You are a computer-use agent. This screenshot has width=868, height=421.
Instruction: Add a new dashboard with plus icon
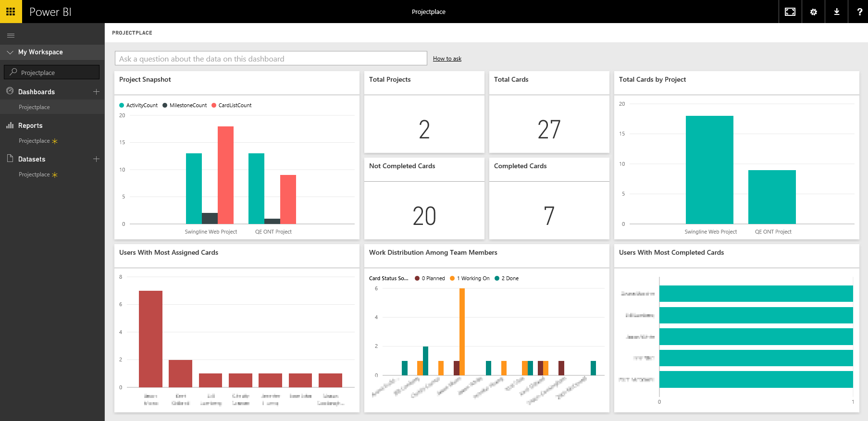(96, 91)
